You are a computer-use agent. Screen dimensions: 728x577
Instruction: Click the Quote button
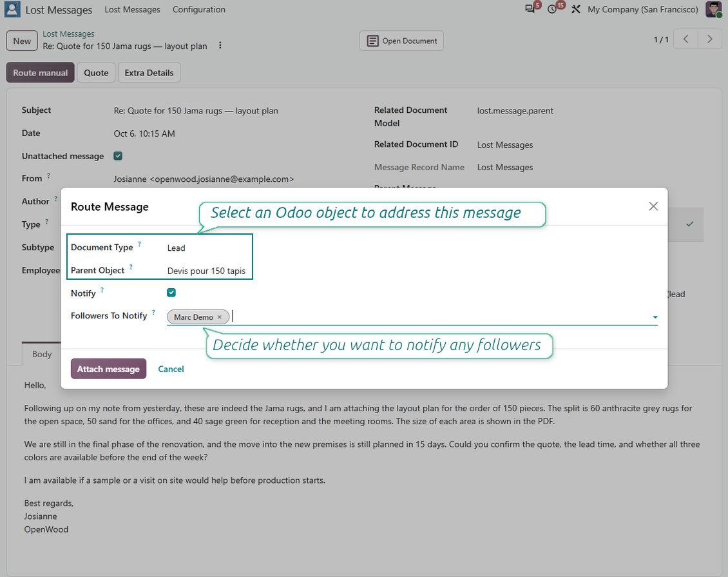(x=96, y=72)
